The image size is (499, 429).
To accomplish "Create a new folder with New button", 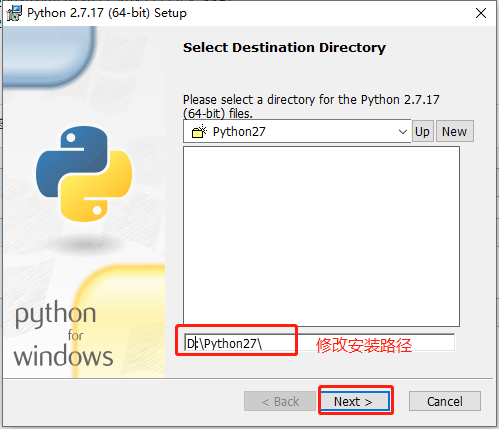I will pos(454,131).
